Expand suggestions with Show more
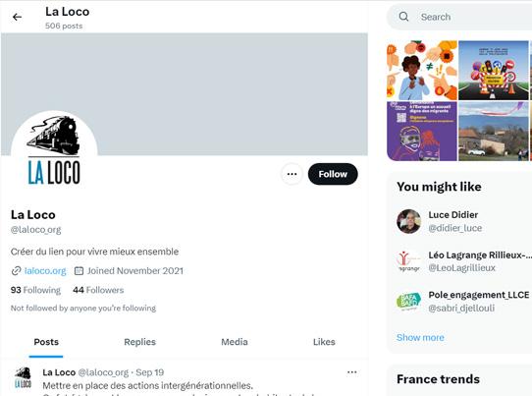Viewport: 532px width, 396px height. [420, 338]
